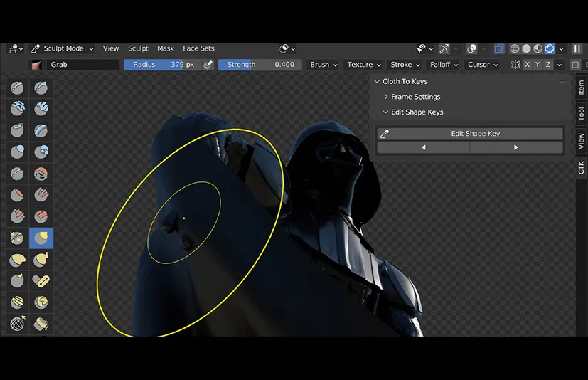Image resolution: width=588 pixels, height=380 pixels.
Task: Open the Texture settings dropdown
Action: 364,65
